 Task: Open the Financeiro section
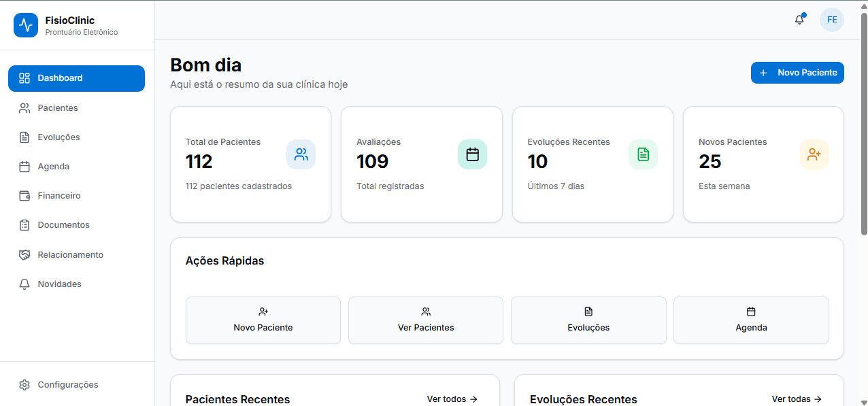(x=76, y=196)
